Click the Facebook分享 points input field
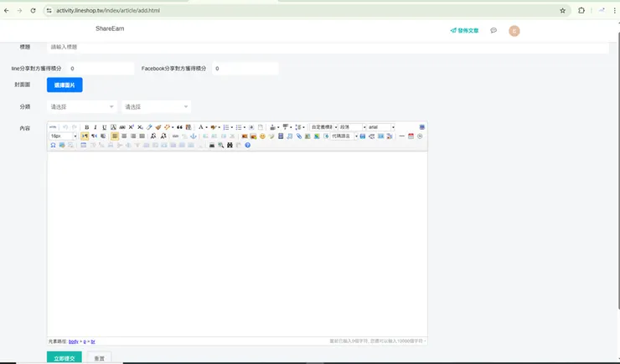Viewport: 620px width, 364px height. click(245, 69)
